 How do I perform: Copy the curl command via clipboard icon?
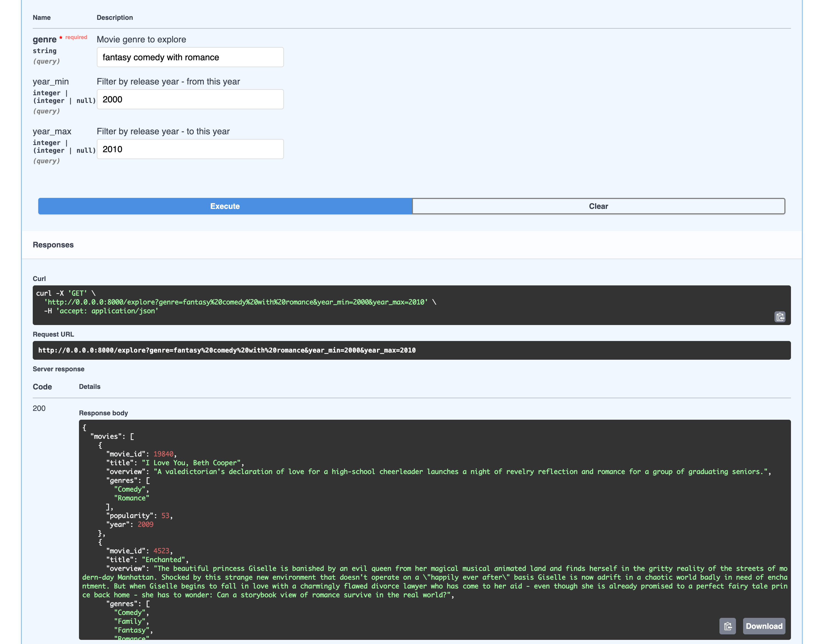tap(779, 317)
